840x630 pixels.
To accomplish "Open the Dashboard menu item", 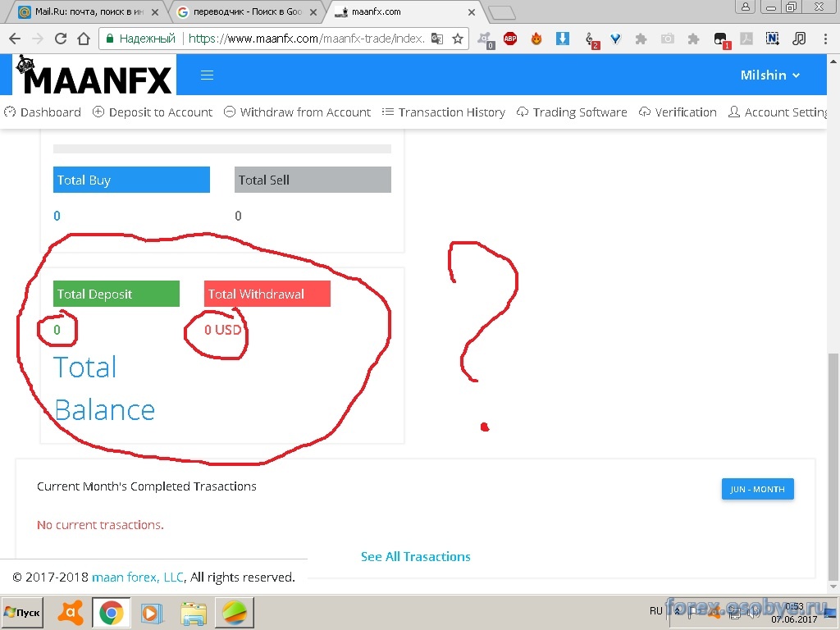I will 43,112.
